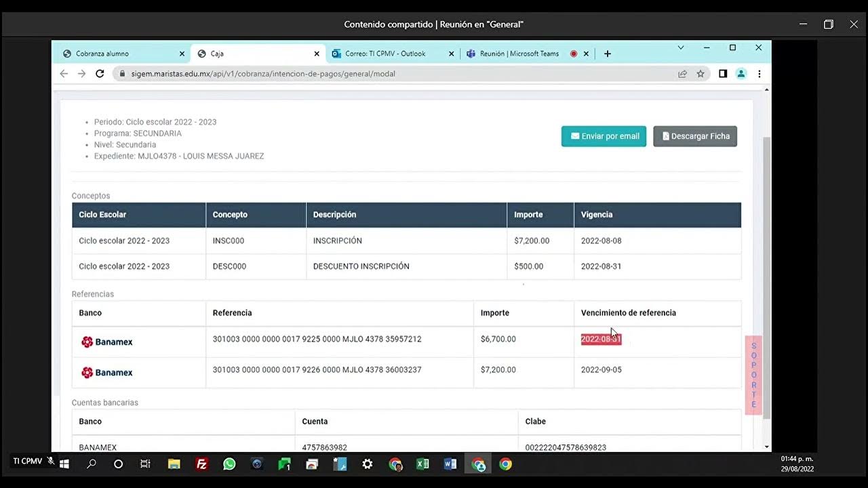Click the highlighted date 2022-08-31 in Referencias
This screenshot has height=488, width=868.
(601, 339)
